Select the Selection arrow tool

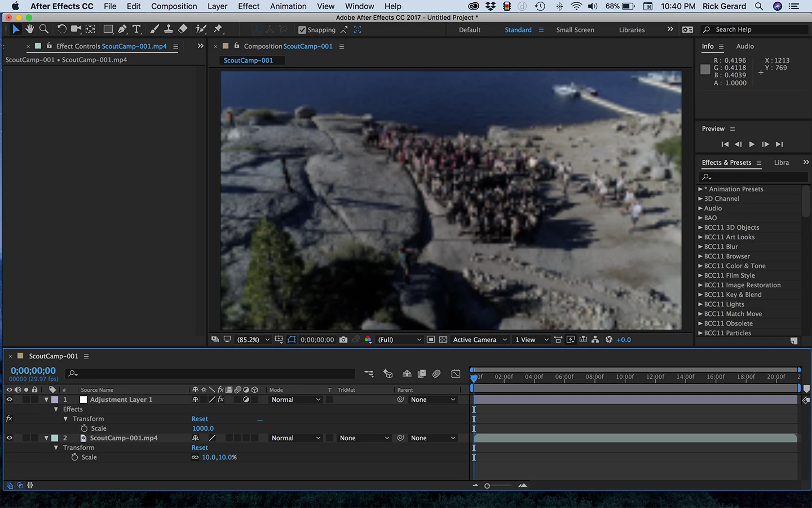pyautogui.click(x=15, y=29)
